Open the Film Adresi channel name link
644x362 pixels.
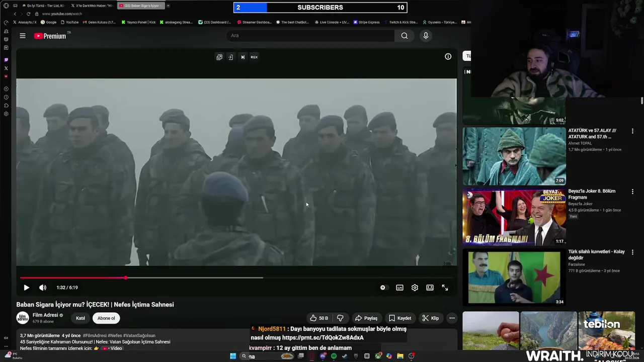click(x=45, y=315)
